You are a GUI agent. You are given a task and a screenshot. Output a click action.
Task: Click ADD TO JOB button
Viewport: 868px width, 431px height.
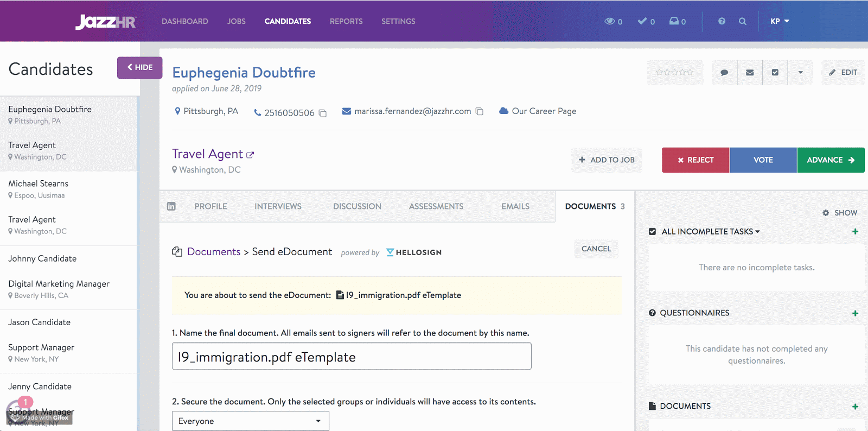607,160
